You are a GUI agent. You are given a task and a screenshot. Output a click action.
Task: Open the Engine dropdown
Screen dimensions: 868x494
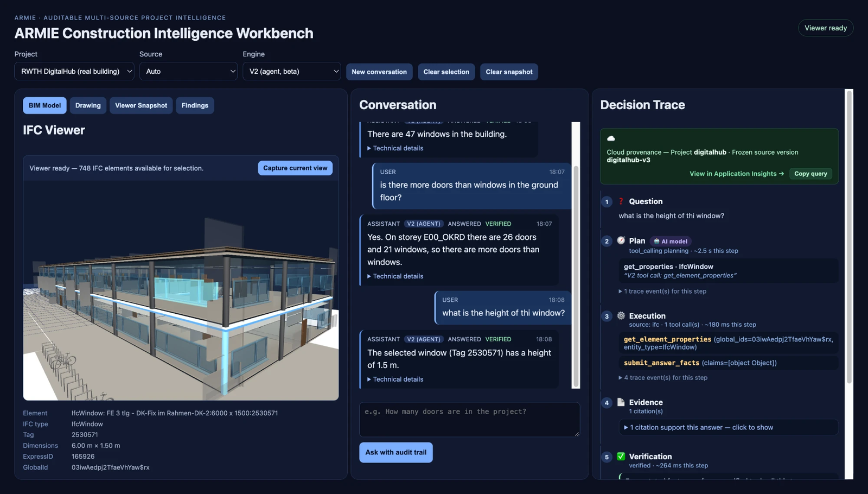tap(291, 72)
